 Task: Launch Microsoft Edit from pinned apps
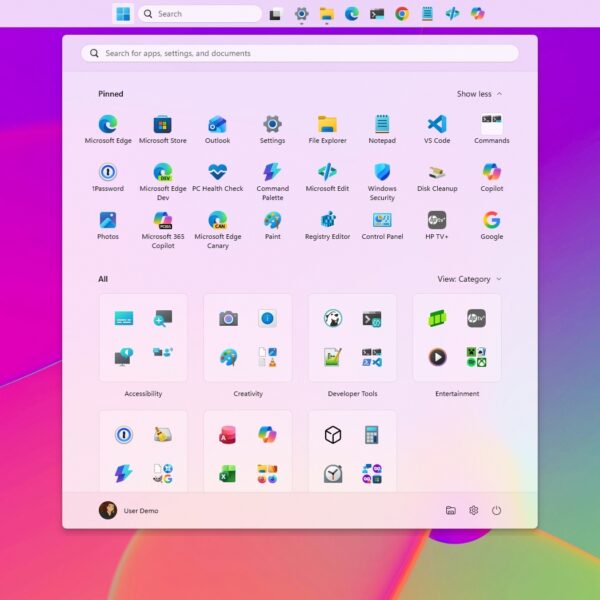point(327,178)
